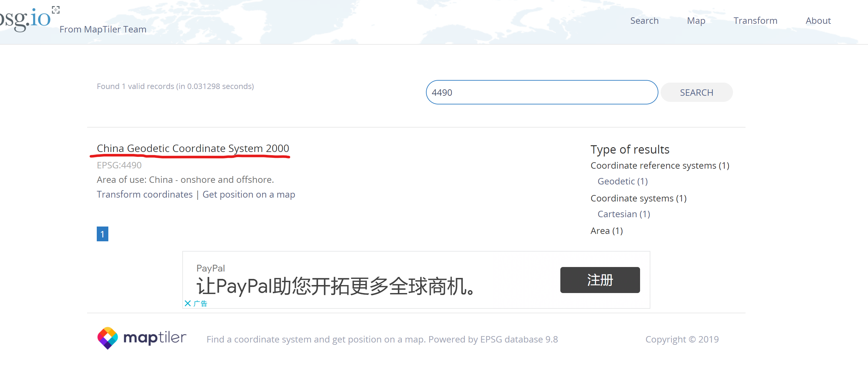Click the 广告 ad label
The height and width of the screenshot is (383, 868).
pos(201,304)
